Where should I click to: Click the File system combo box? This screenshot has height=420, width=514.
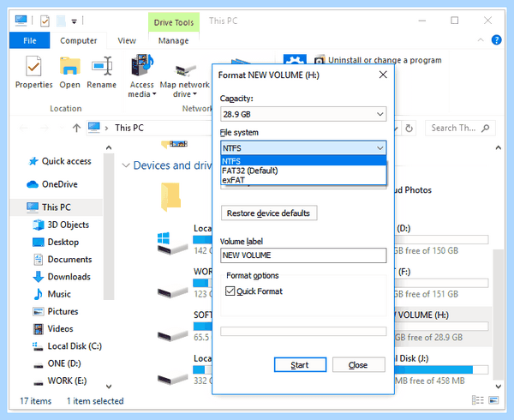303,148
